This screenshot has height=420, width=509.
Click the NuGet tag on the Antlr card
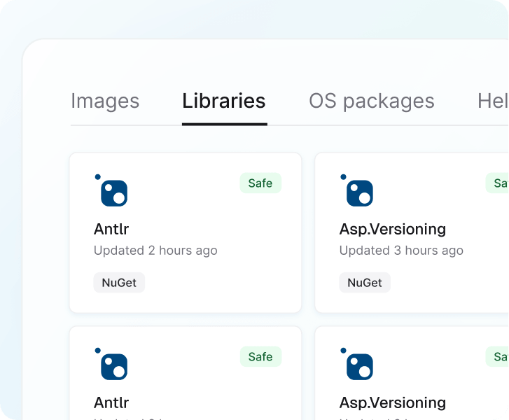(119, 283)
